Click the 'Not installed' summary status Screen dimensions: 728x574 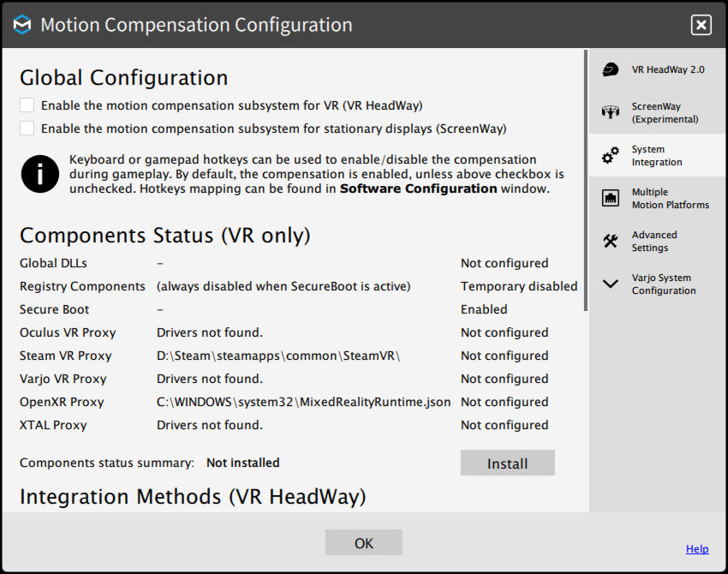tap(243, 463)
